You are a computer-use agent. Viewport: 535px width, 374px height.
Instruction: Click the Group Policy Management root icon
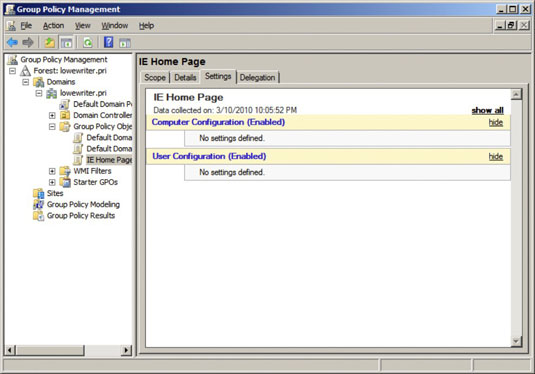click(13, 60)
